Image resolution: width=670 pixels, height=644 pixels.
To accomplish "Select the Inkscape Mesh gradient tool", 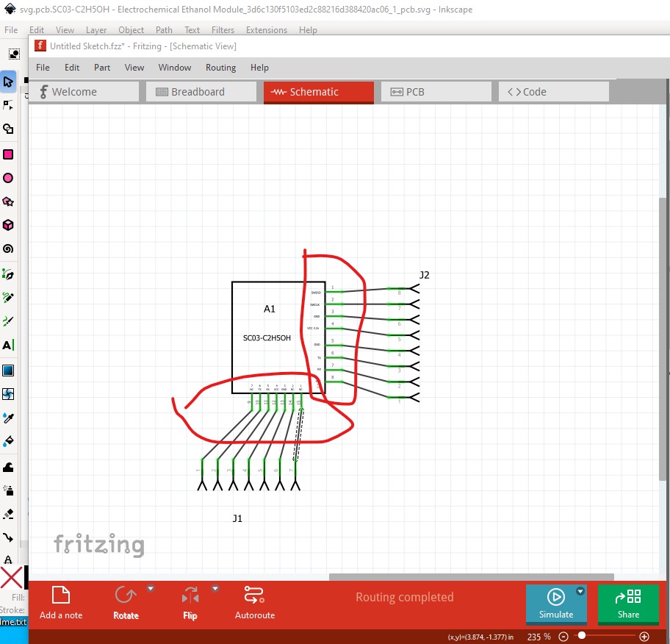I will tap(8, 394).
